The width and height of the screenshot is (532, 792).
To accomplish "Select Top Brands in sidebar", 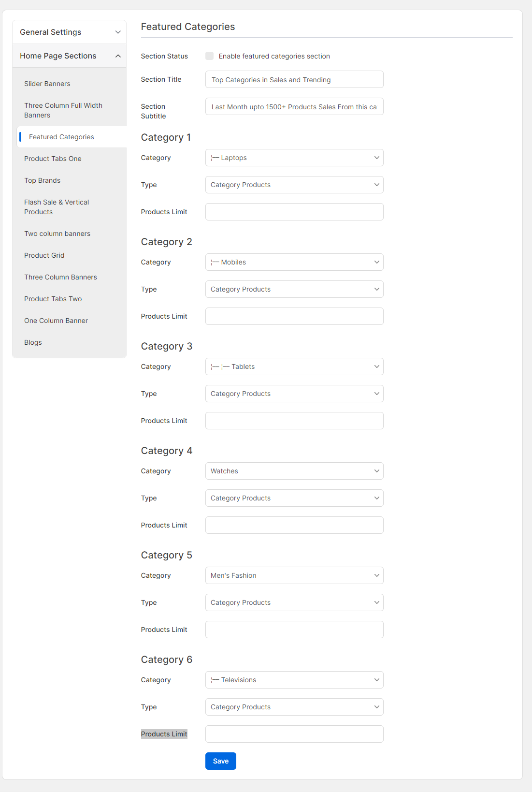I will point(43,180).
